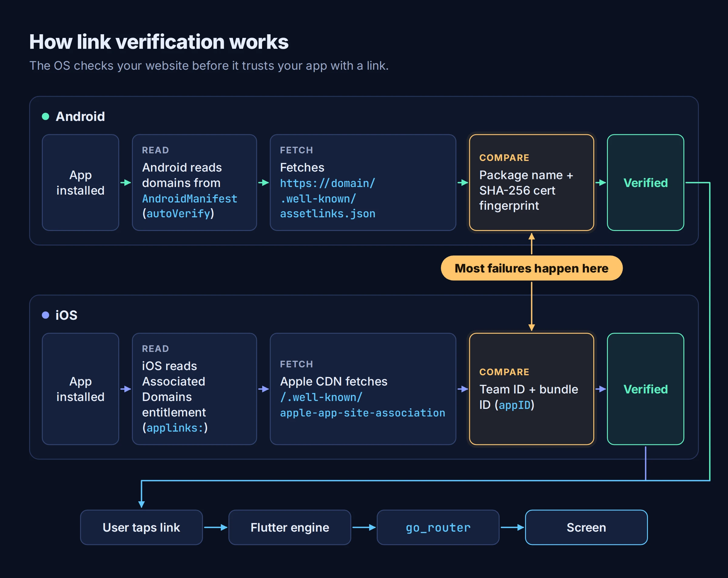Select iOS COMPARE Team ID box
This screenshot has width=728, height=578.
[531, 389]
